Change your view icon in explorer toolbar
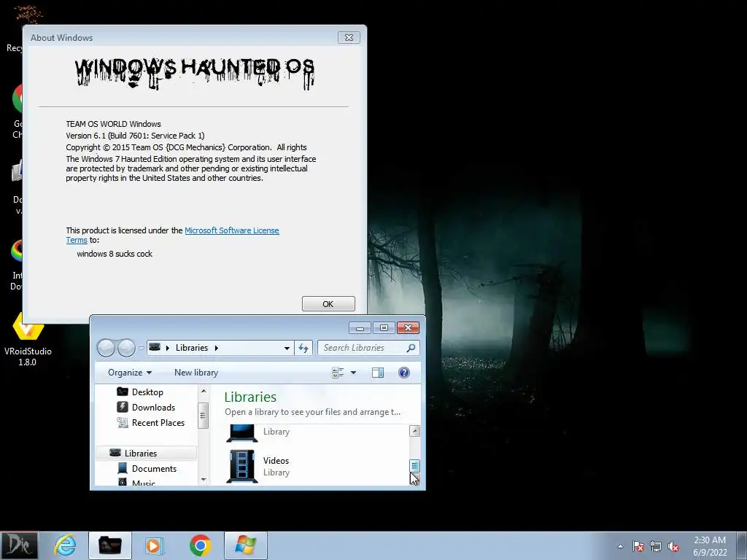 (338, 373)
